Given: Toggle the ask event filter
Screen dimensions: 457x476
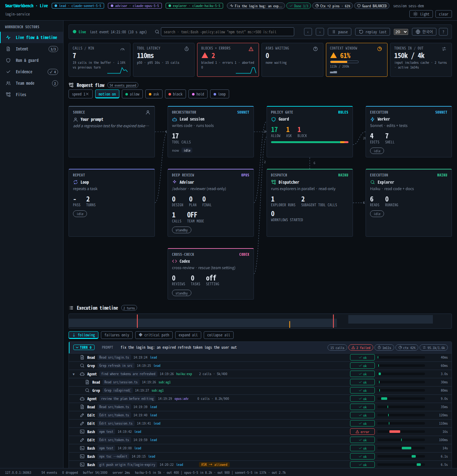Looking at the screenshot, I should (154, 94).
